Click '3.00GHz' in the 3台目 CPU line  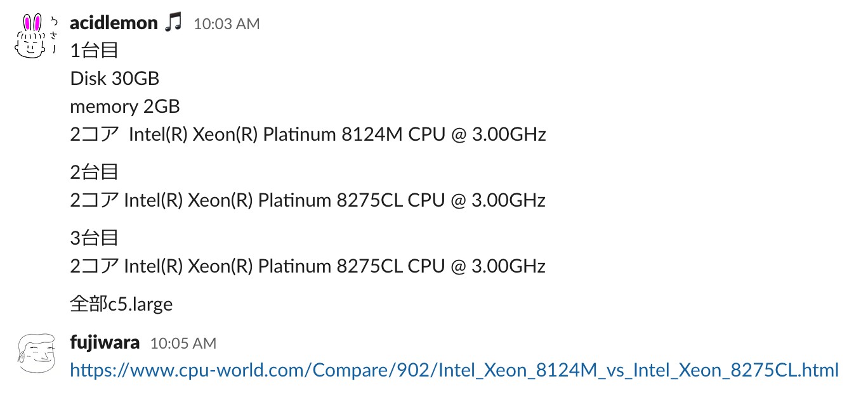click(x=508, y=266)
